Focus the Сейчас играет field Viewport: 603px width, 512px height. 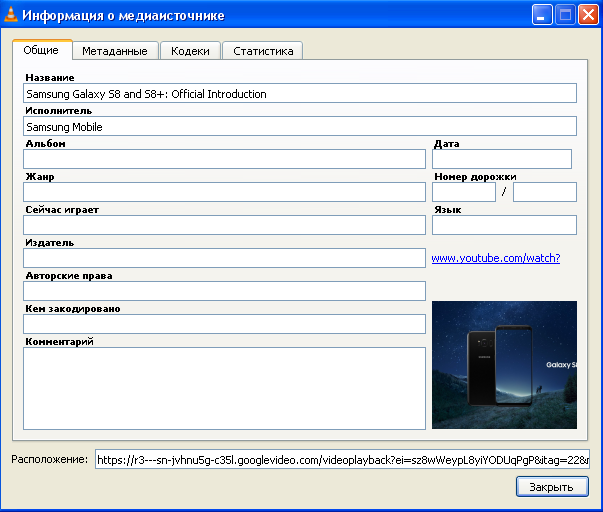224,225
